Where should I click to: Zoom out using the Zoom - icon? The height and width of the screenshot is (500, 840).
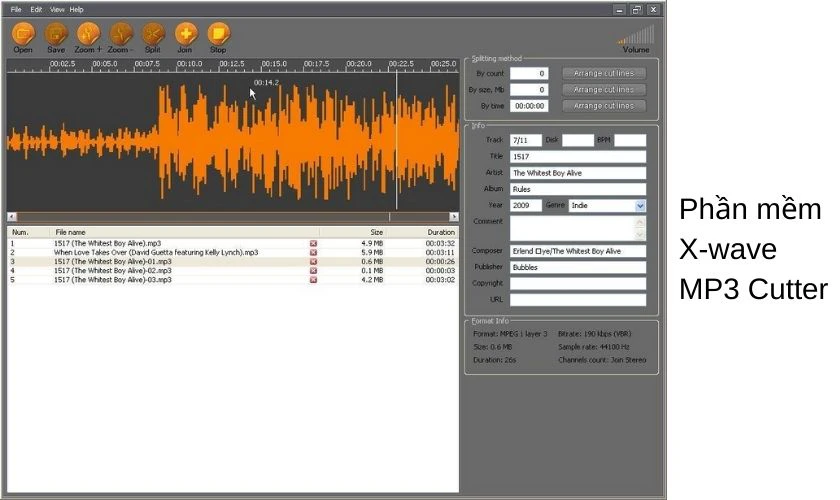click(x=121, y=34)
